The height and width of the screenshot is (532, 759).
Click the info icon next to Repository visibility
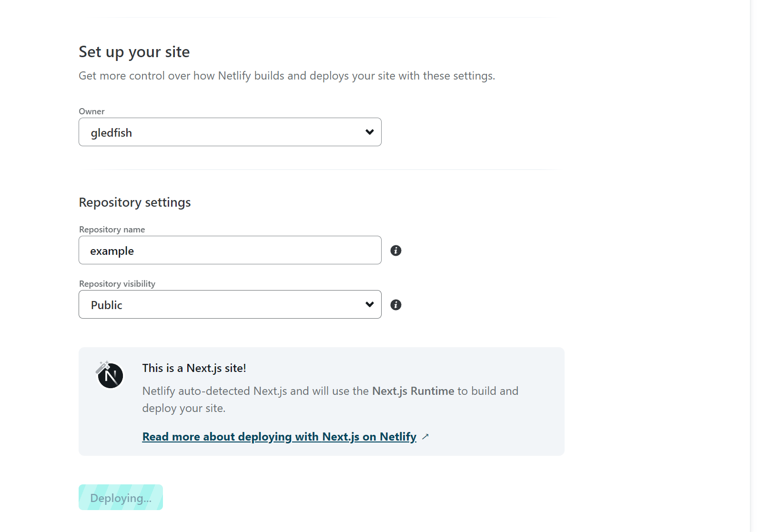pyautogui.click(x=396, y=305)
